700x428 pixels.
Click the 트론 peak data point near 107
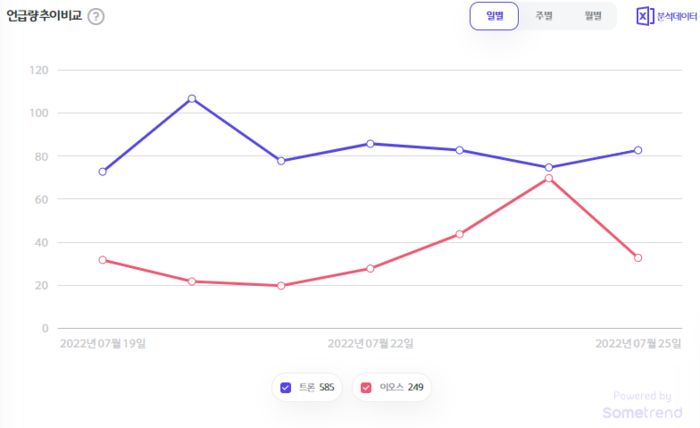[x=192, y=99]
